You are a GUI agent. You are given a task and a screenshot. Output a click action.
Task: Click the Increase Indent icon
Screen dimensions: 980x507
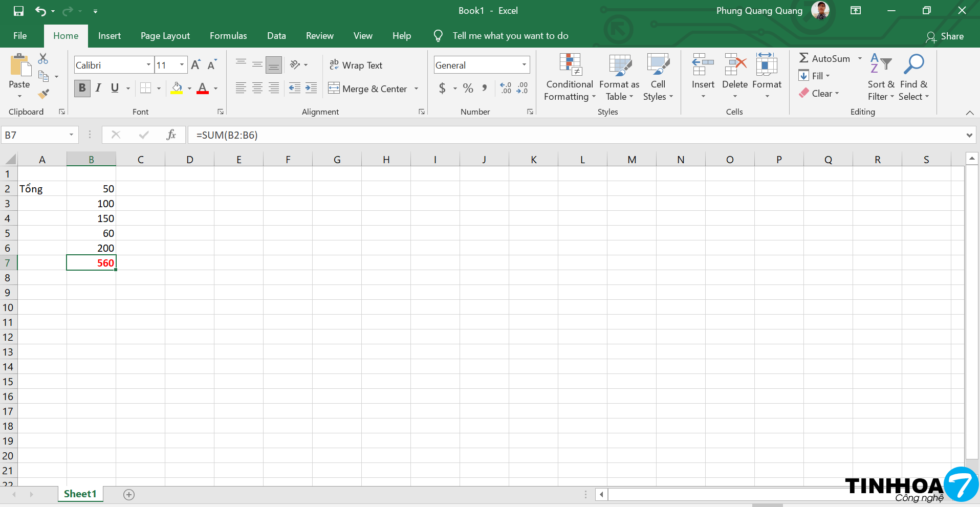[311, 88]
